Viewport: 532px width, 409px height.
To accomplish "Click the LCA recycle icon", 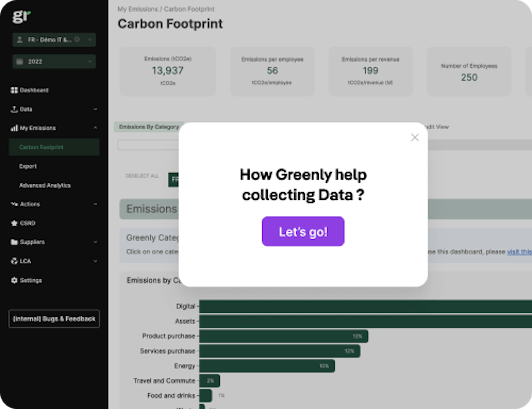I will tap(14, 261).
